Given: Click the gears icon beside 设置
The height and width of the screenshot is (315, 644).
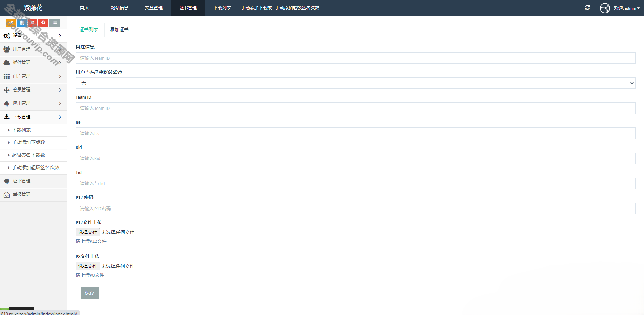Looking at the screenshot, I should tap(7, 36).
